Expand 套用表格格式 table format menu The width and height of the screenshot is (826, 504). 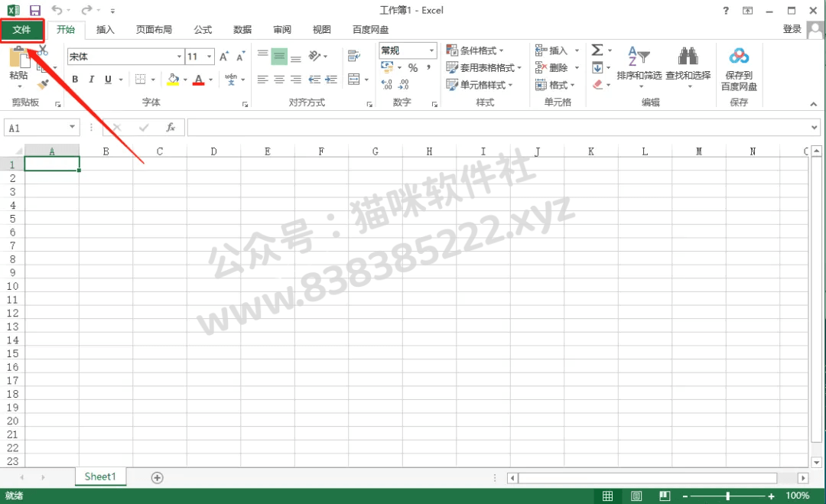tap(483, 67)
